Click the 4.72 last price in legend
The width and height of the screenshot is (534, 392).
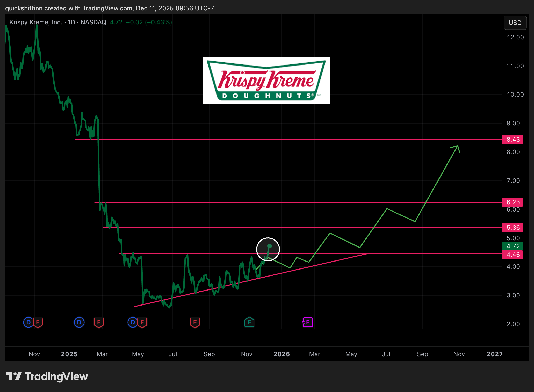tap(116, 22)
